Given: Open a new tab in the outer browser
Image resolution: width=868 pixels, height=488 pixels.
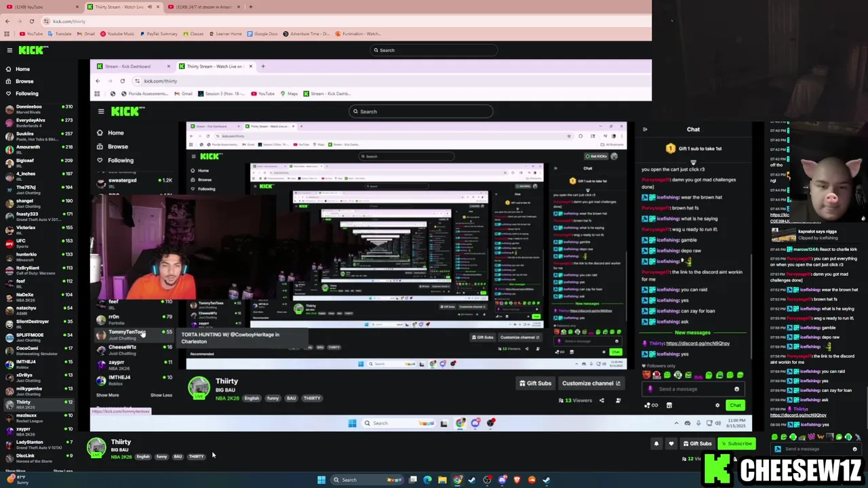Looking at the screenshot, I should [x=250, y=7].
